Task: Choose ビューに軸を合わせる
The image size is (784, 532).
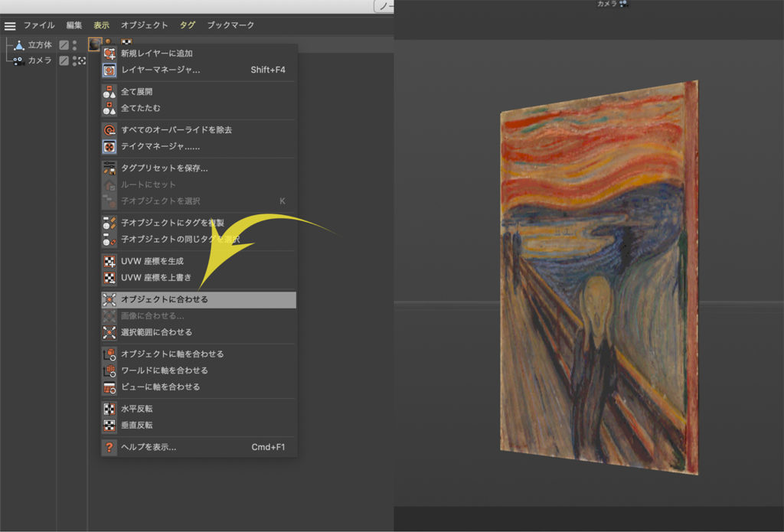Action: point(199,387)
